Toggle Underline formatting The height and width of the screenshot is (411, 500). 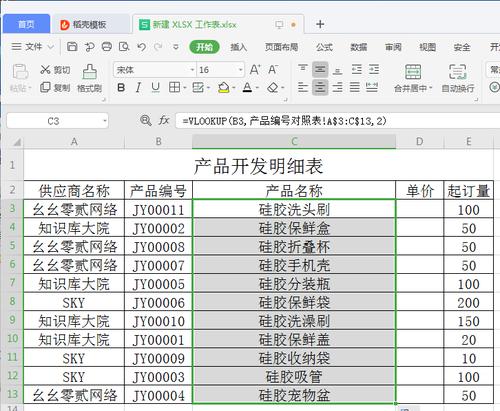click(x=155, y=87)
